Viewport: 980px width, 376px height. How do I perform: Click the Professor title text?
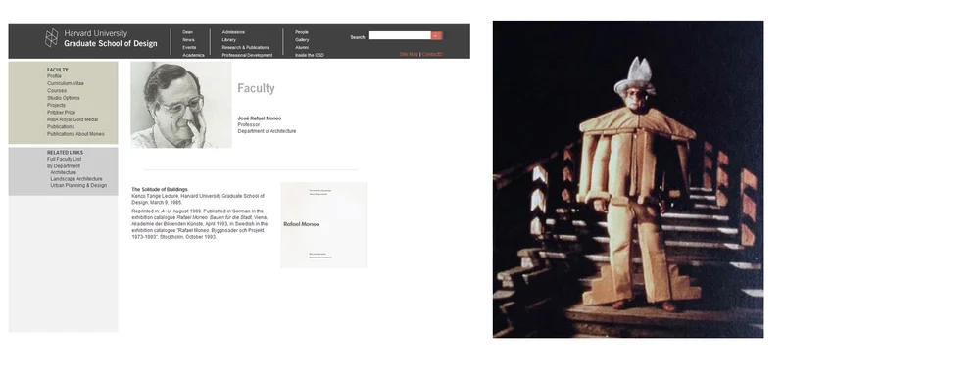click(x=249, y=125)
